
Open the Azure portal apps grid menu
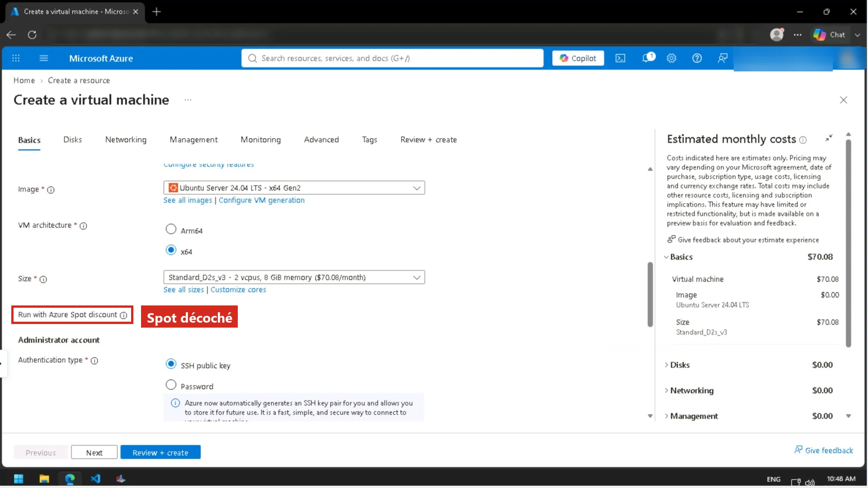[16, 58]
